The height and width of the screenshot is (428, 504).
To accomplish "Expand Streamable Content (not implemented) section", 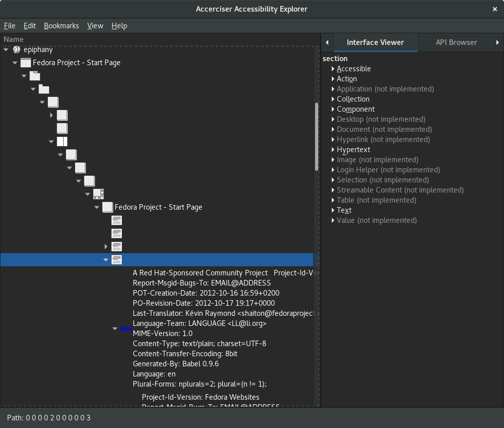I will point(333,190).
